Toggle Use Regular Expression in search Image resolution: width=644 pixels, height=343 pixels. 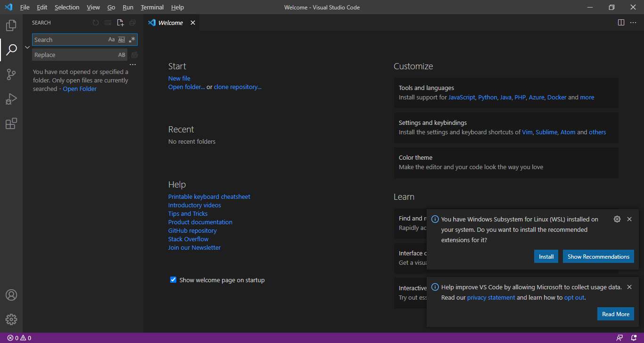tap(132, 40)
